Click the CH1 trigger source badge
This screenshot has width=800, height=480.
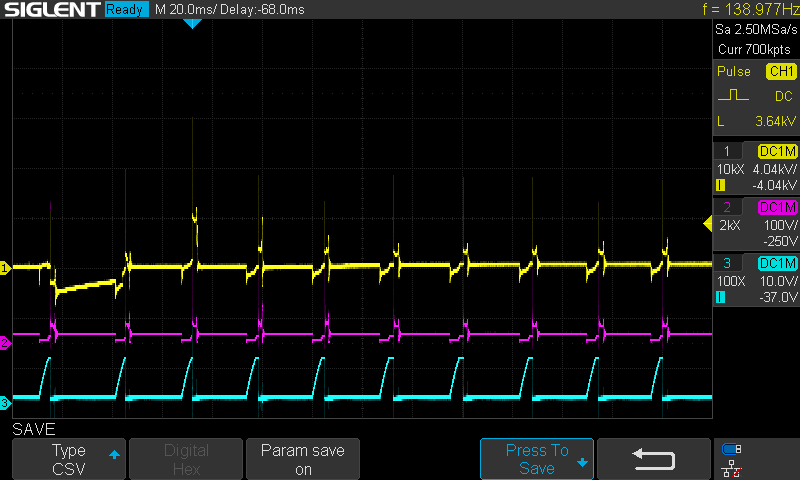(780, 72)
